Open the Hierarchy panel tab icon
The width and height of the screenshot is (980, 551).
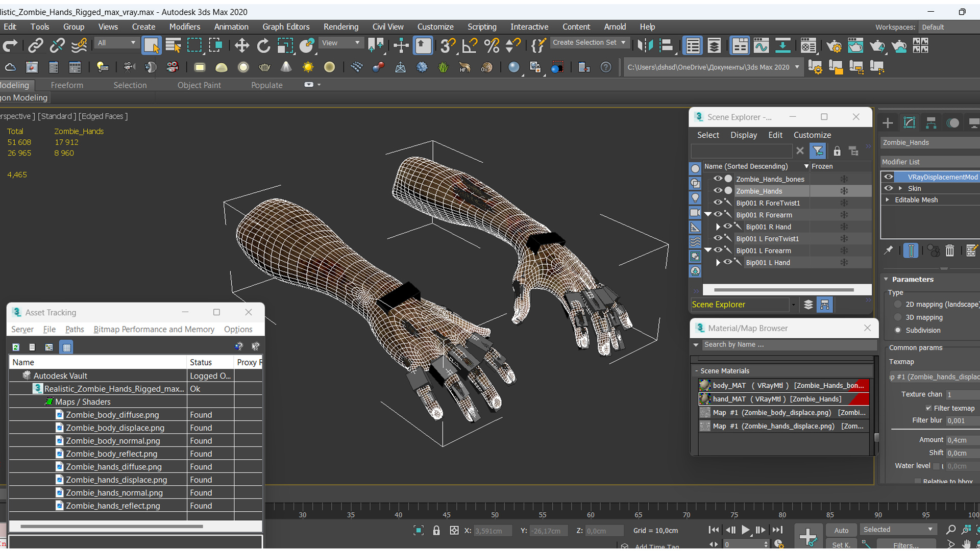point(931,123)
